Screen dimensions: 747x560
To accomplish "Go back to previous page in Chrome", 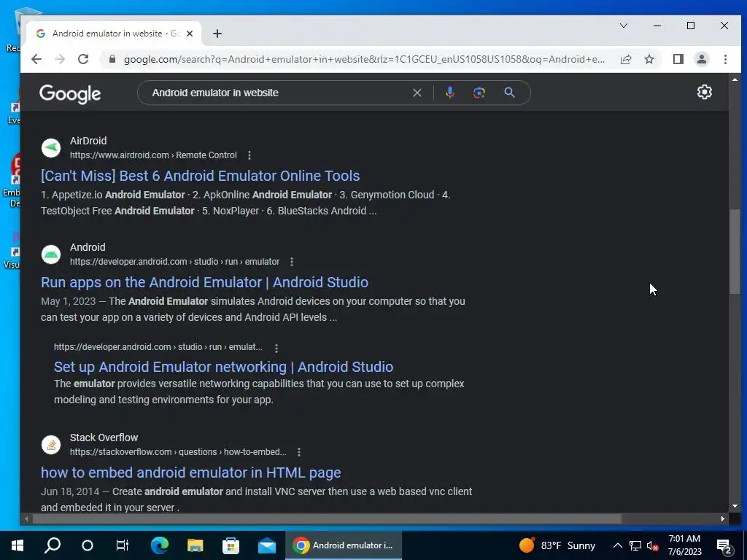I will [36, 59].
